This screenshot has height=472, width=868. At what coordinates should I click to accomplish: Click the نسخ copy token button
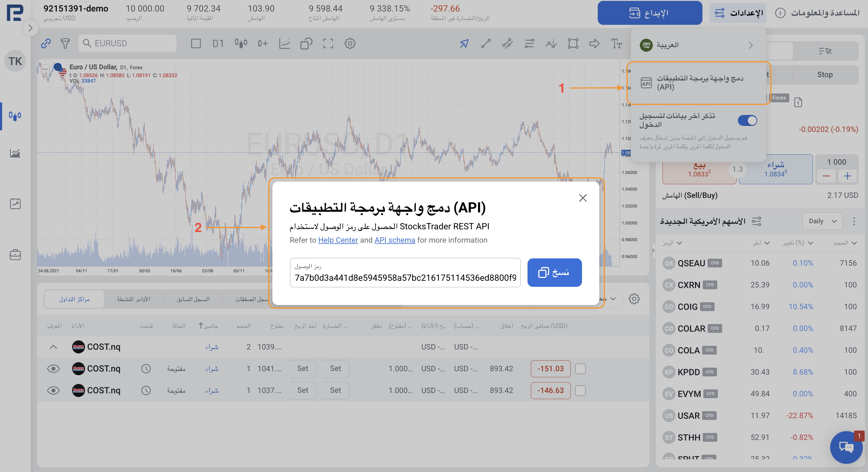(x=554, y=273)
